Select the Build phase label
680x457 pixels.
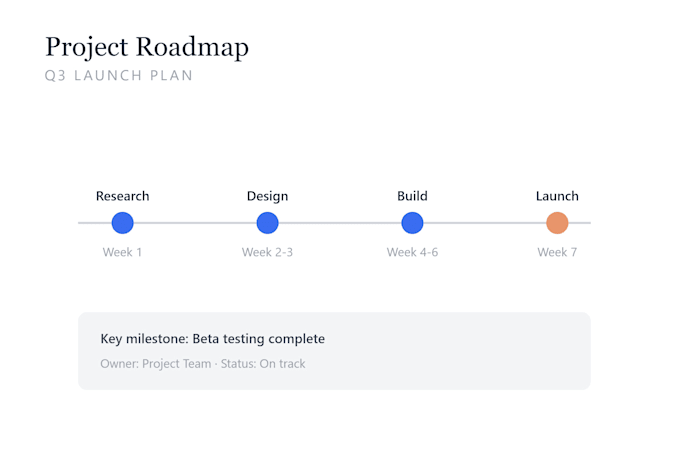pyautogui.click(x=412, y=196)
